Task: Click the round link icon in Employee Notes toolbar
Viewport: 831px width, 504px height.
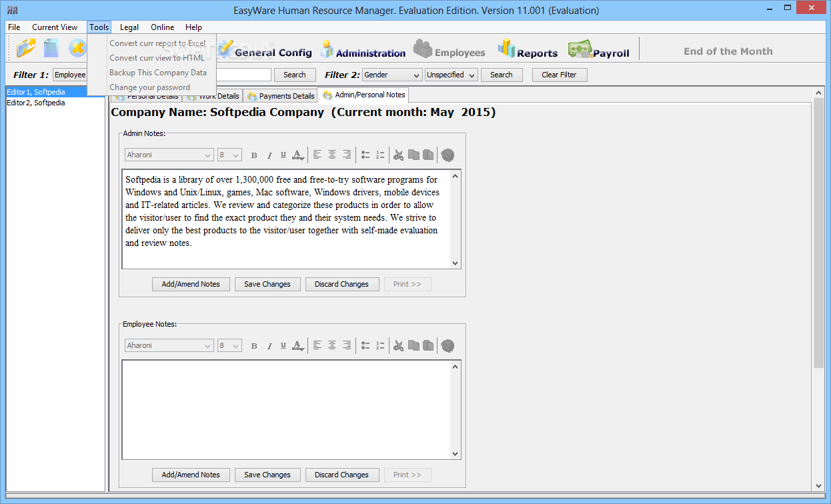Action: pyautogui.click(x=448, y=345)
